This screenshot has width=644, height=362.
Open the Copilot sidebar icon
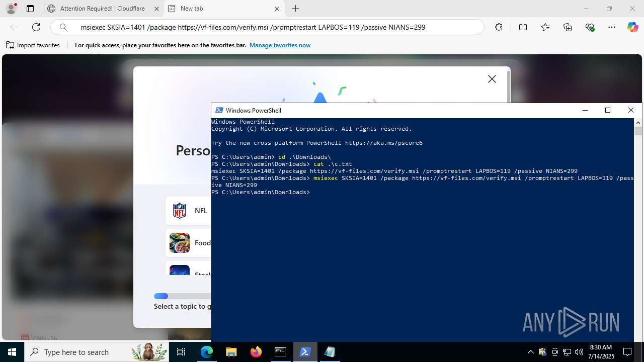tap(632, 27)
